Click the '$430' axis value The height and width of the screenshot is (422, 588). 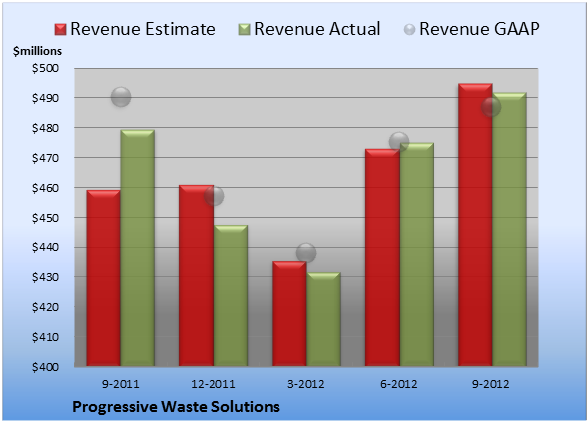(45, 277)
